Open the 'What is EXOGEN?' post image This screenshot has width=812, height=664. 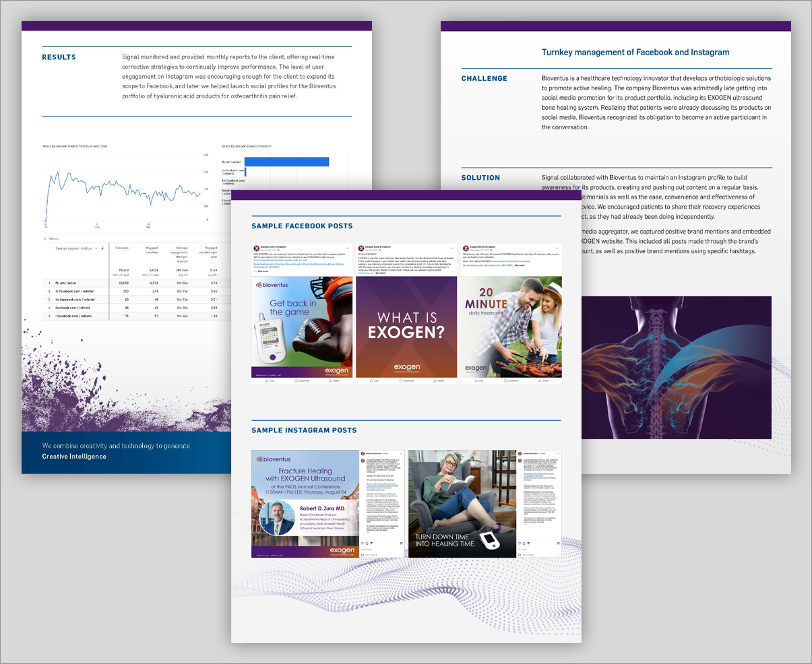tap(406, 327)
